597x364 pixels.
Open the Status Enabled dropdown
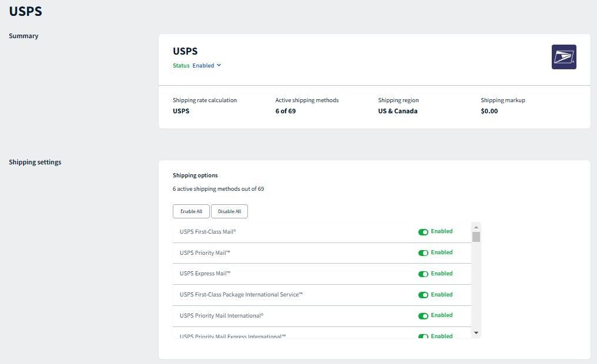pos(206,65)
